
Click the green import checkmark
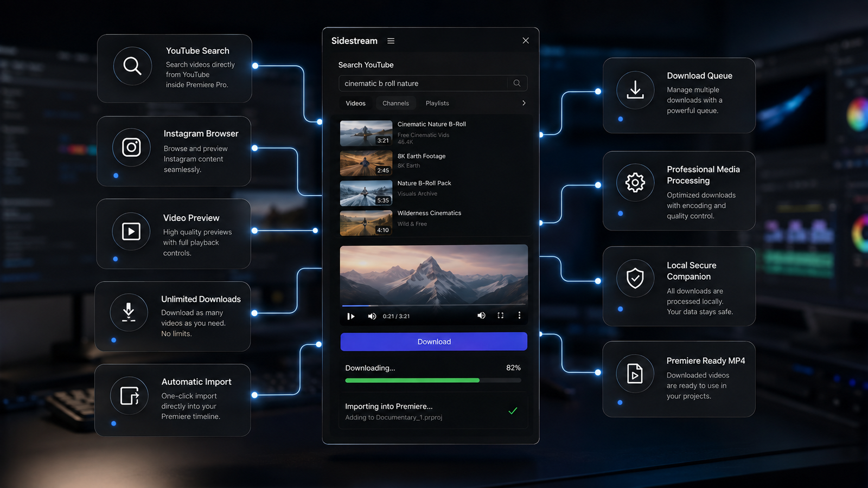[513, 411]
